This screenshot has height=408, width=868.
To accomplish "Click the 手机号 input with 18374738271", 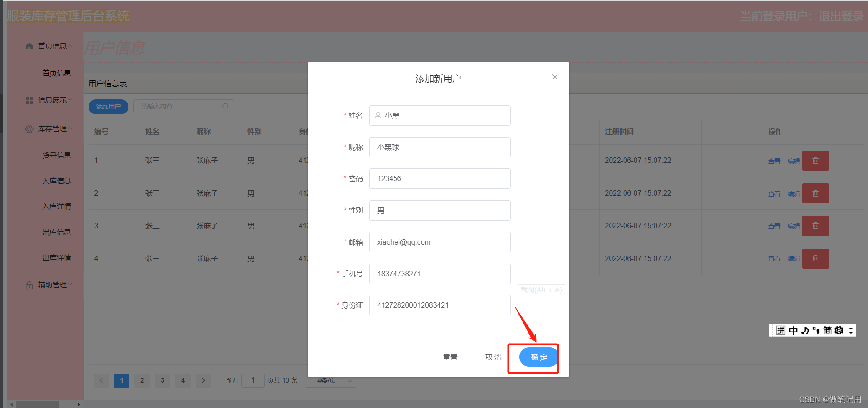I will pyautogui.click(x=440, y=274).
